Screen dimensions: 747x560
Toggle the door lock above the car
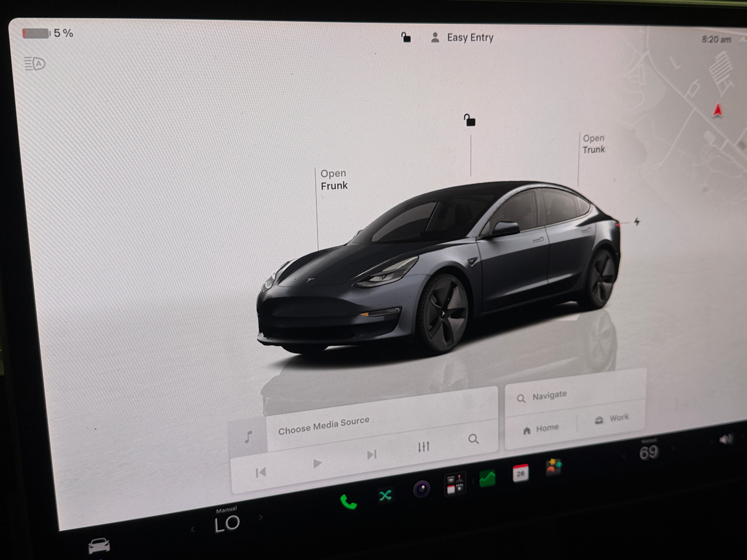pyautogui.click(x=469, y=120)
